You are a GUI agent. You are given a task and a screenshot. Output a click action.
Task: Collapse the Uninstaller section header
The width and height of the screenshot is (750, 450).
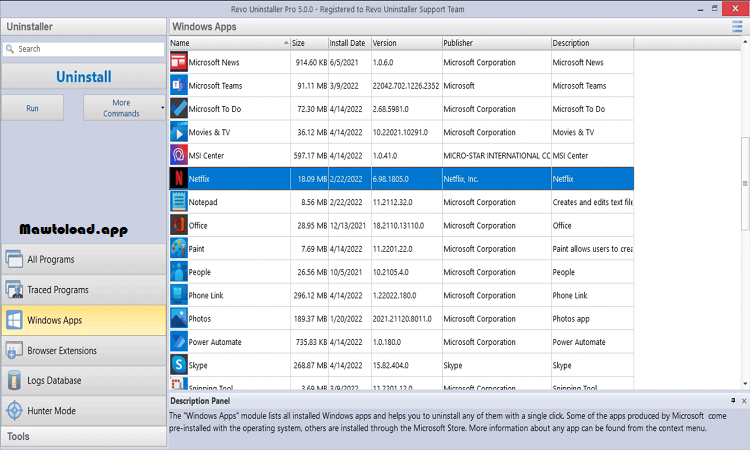coord(84,27)
